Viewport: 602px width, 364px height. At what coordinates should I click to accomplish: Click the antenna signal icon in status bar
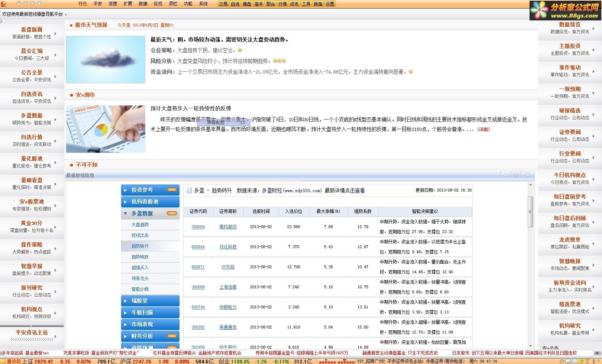point(587,361)
